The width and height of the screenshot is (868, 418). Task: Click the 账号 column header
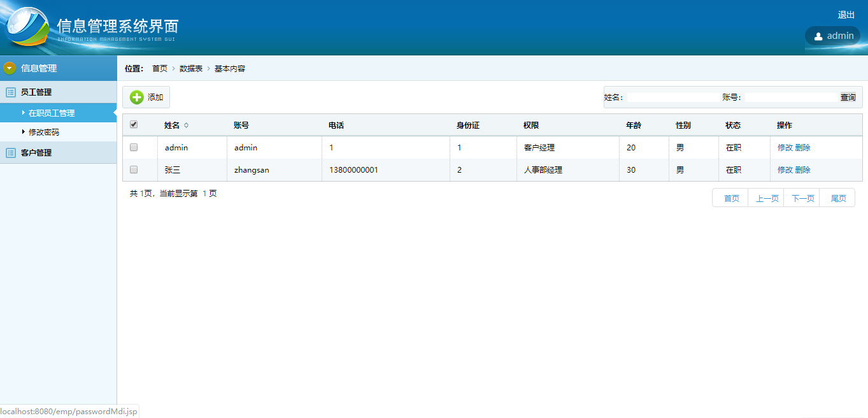click(241, 126)
